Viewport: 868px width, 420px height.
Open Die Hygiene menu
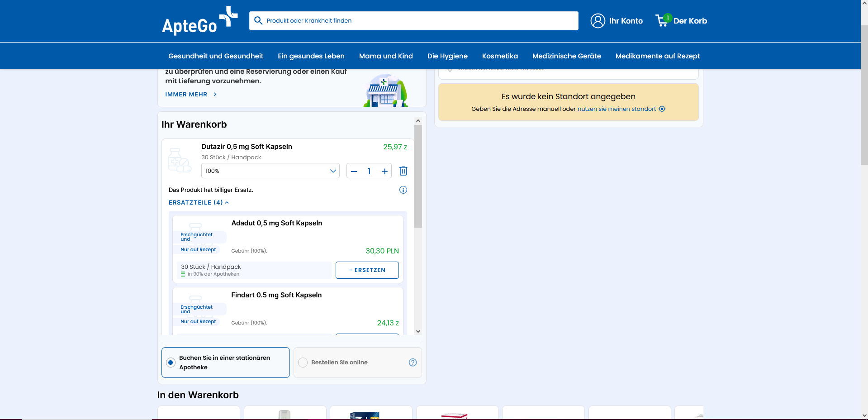(x=447, y=56)
